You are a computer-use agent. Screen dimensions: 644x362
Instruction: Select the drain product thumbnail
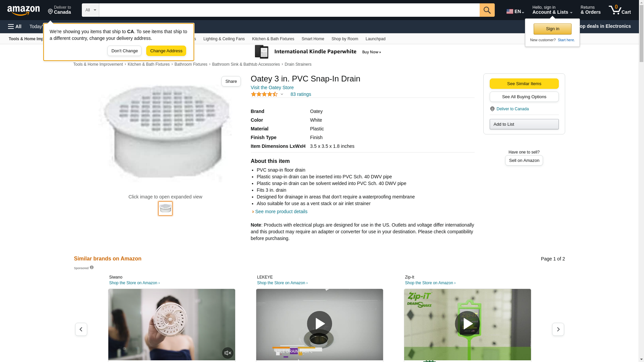(165, 208)
